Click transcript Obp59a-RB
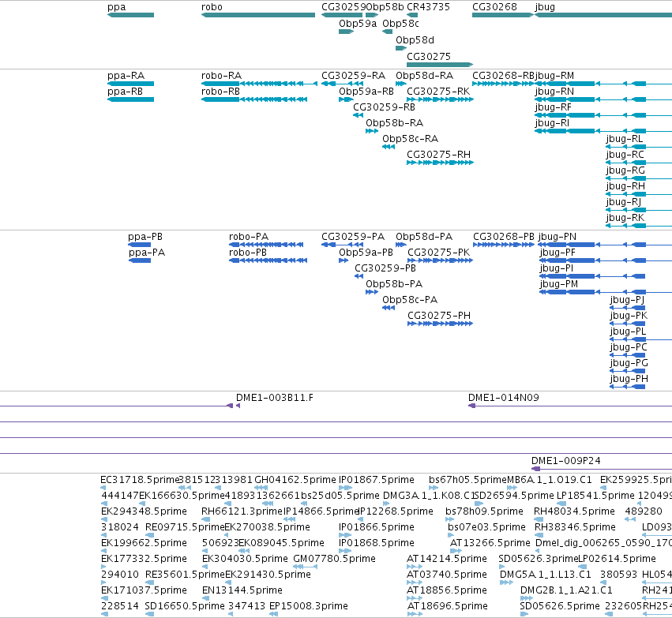The height and width of the screenshot is (618, 672). point(347,99)
